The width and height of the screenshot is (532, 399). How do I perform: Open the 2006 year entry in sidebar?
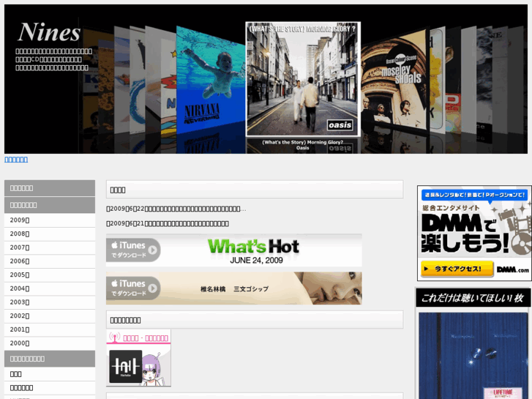click(50, 261)
